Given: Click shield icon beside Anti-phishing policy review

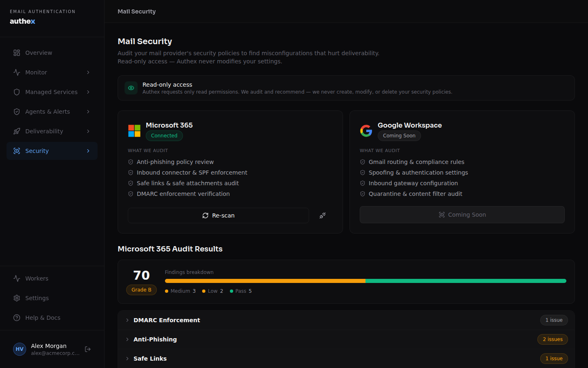Looking at the screenshot, I should (131, 162).
